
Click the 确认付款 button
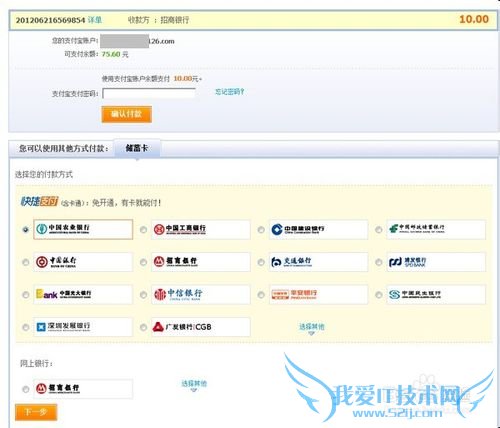pos(127,114)
